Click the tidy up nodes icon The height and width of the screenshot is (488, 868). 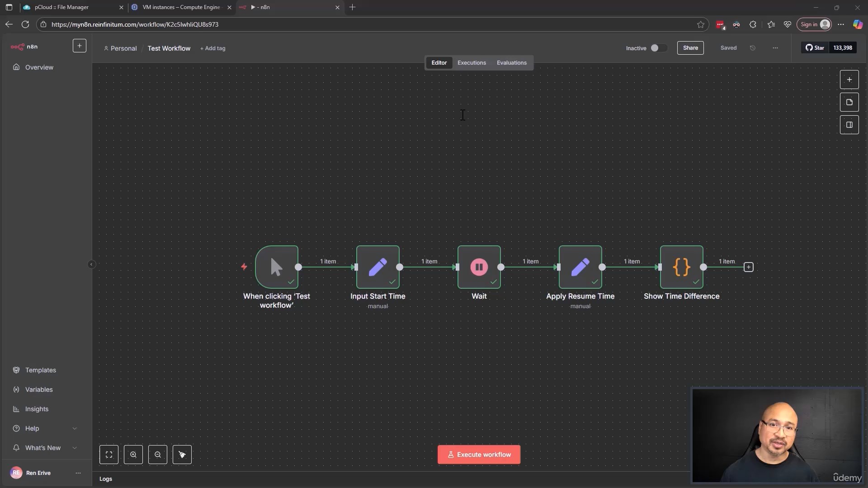(182, 455)
